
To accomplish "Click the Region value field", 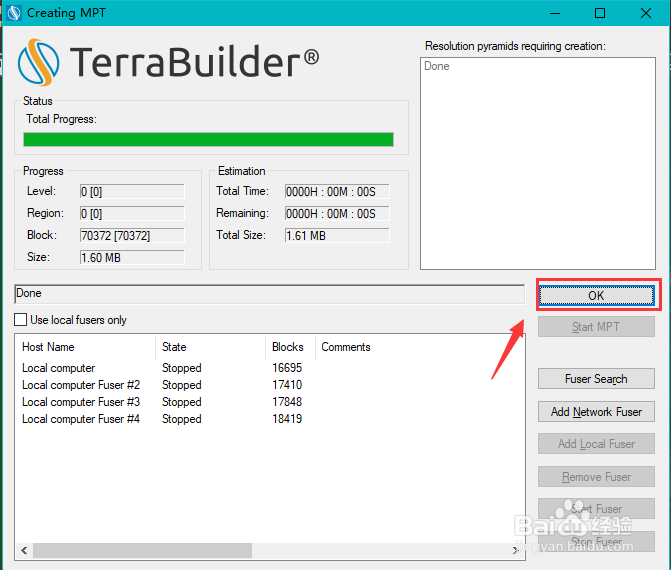I will point(132,214).
